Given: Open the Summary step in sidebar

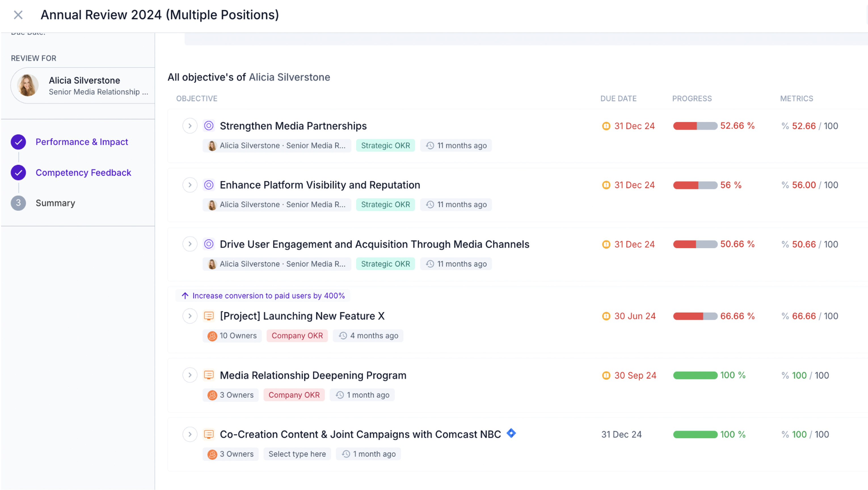Looking at the screenshot, I should (55, 203).
